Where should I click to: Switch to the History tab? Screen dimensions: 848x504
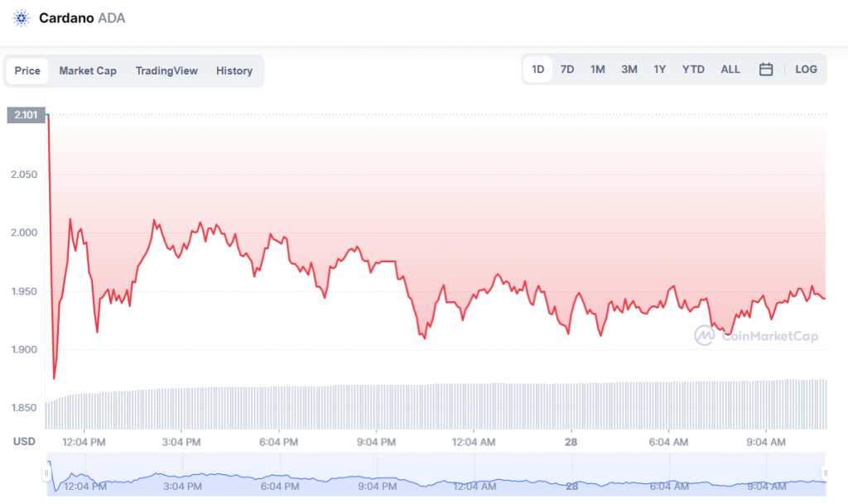pyautogui.click(x=234, y=71)
